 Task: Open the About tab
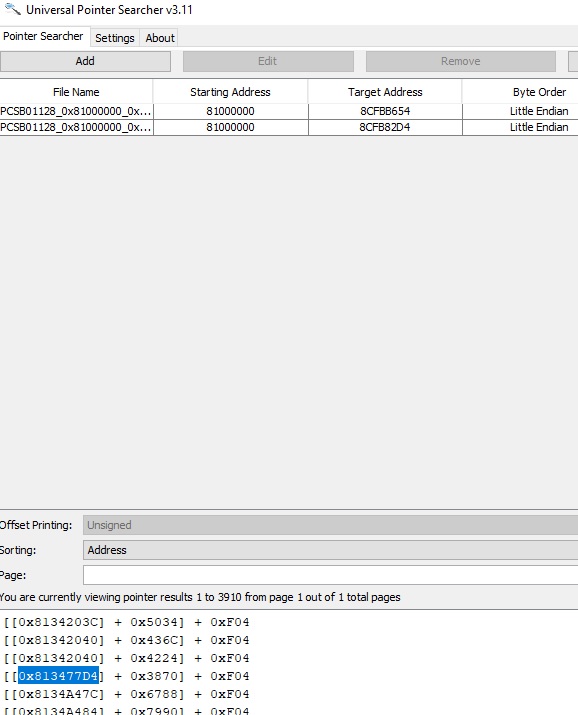[x=160, y=38]
